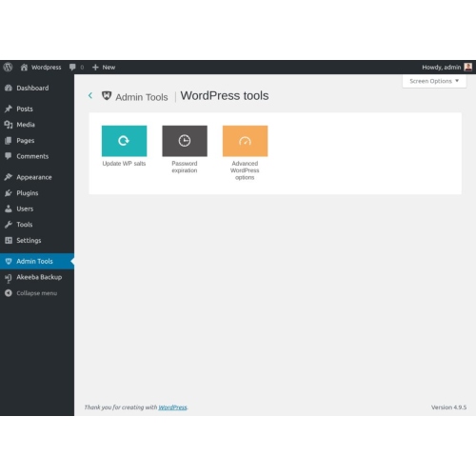The image size is (476, 476).
Task: Click the Pages icon in sidebar
Action: (x=9, y=141)
